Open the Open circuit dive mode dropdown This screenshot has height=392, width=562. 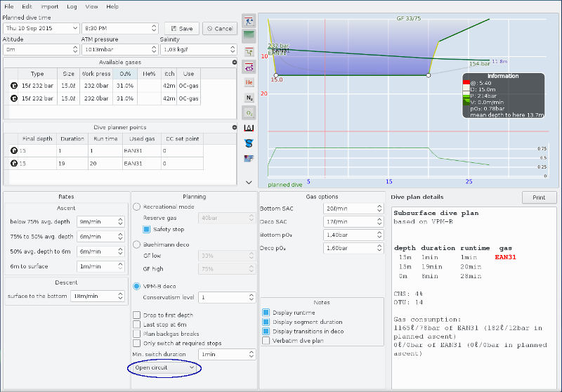tap(164, 367)
